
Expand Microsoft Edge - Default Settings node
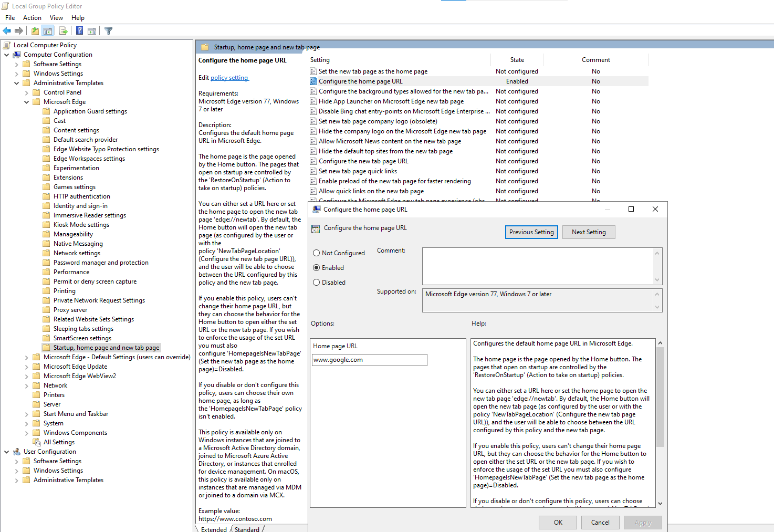pyautogui.click(x=26, y=357)
